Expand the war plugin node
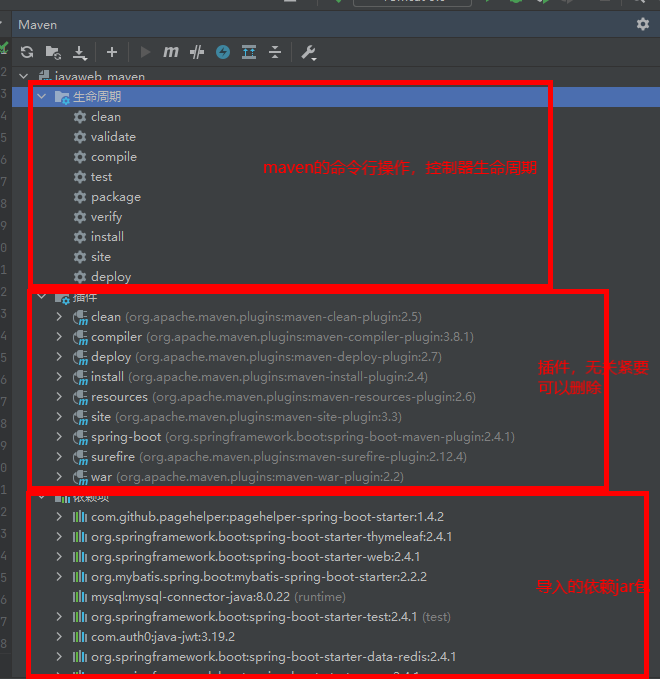This screenshot has height=679, width=660. (59, 477)
